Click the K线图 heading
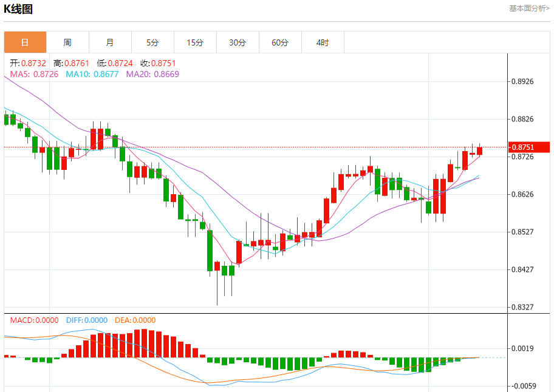Image resolution: width=554 pixels, height=392 pixels. 18,9
